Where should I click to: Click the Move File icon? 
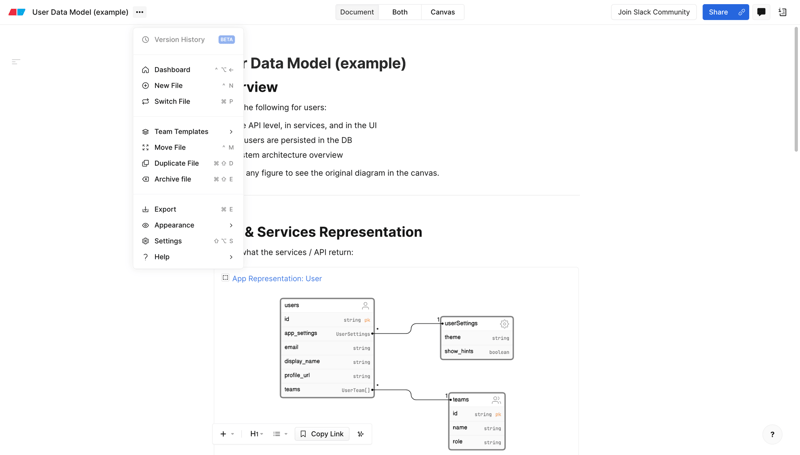click(x=145, y=147)
